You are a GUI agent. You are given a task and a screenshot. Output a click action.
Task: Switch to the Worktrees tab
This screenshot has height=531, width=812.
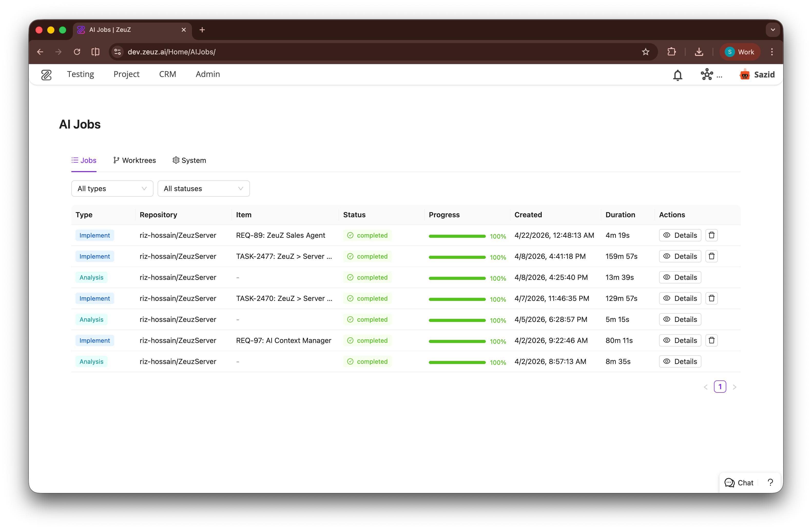pos(134,160)
